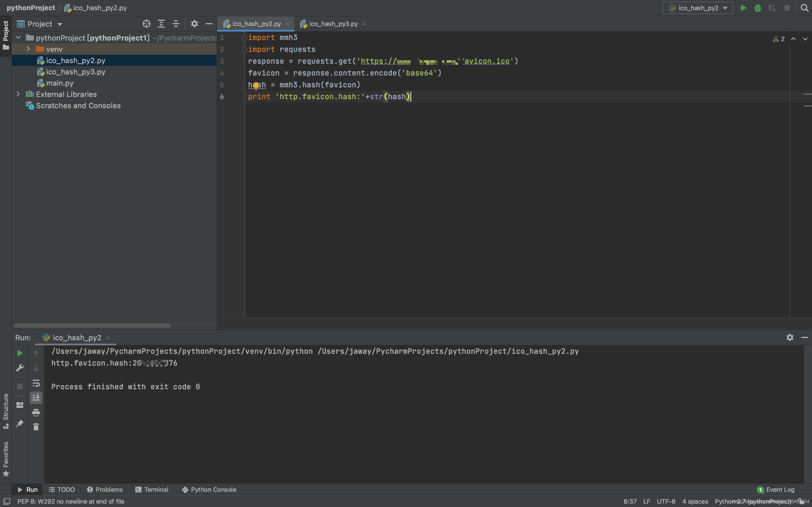
Task: Click Project panel horizontal scrollbar
Action: point(92,326)
